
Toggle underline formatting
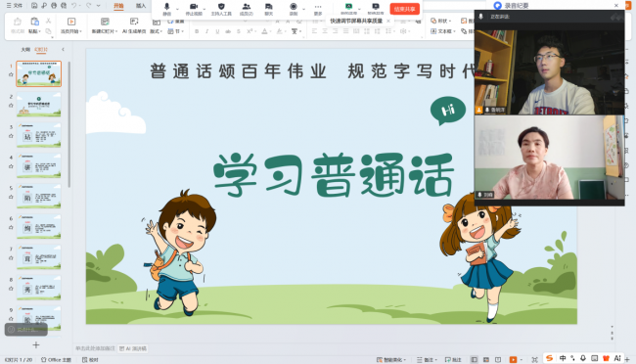point(217,31)
